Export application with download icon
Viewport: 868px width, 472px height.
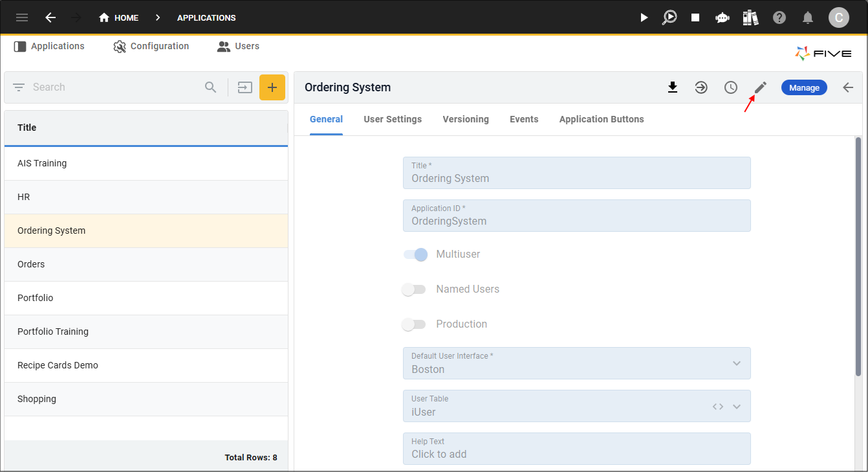point(673,87)
